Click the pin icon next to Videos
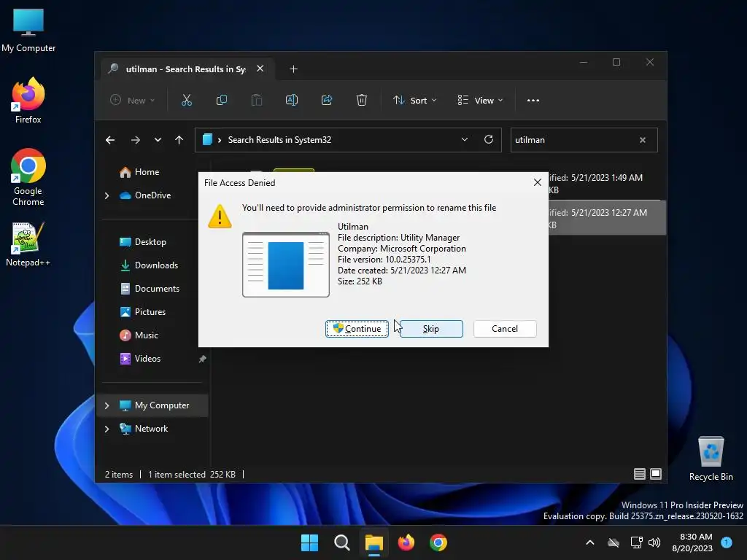Screen dimensions: 747x560 click(202, 359)
